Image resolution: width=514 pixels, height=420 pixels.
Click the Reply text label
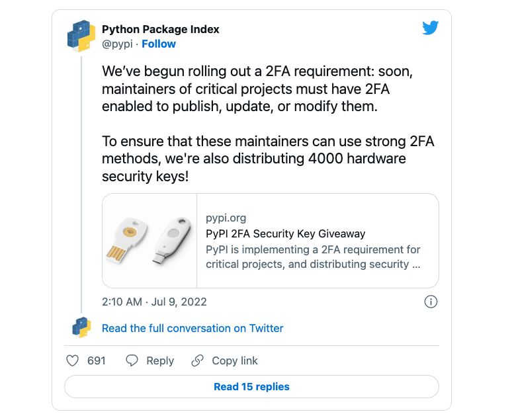click(x=160, y=360)
